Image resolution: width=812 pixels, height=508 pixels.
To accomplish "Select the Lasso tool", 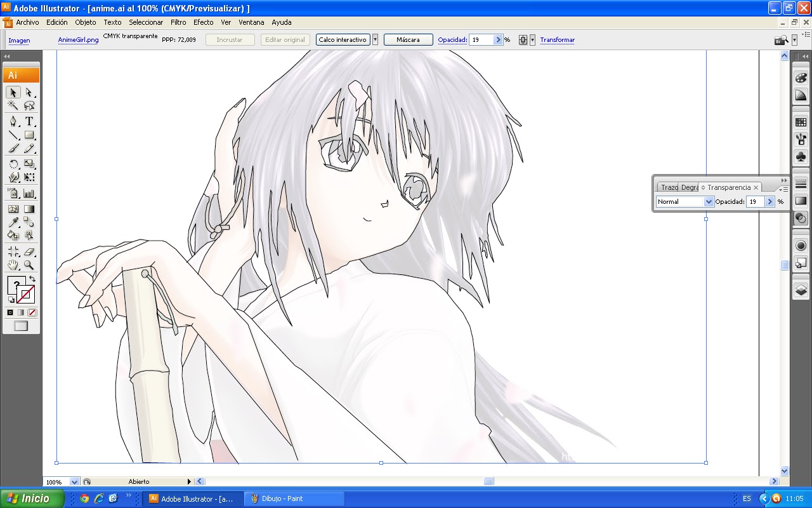I will coord(29,105).
